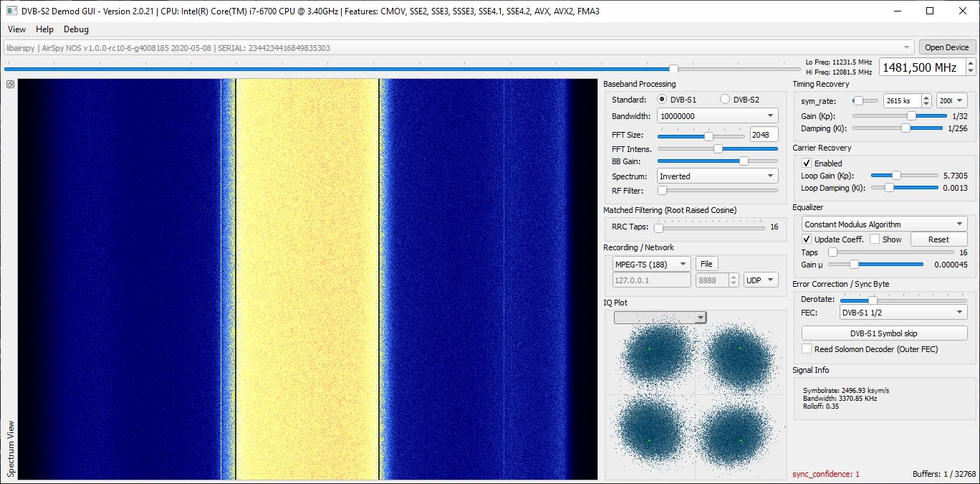This screenshot has width=980, height=484.
Task: Open the FEC dropdown showing DVB-S1 1/2
Action: click(903, 313)
